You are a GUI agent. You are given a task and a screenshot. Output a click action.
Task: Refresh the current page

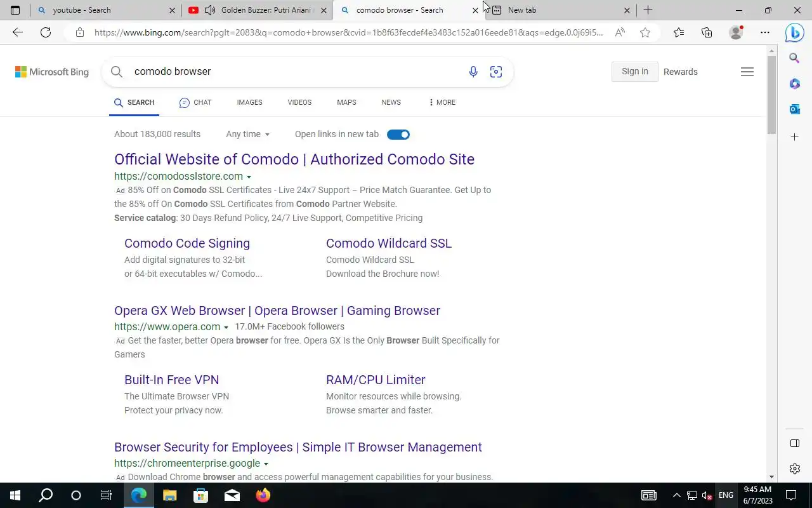(x=46, y=32)
